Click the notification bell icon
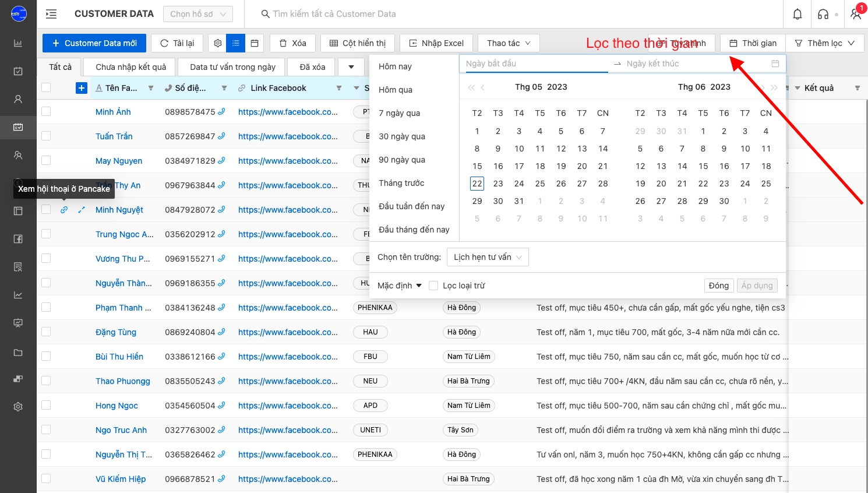The height and width of the screenshot is (493, 868). click(x=798, y=14)
